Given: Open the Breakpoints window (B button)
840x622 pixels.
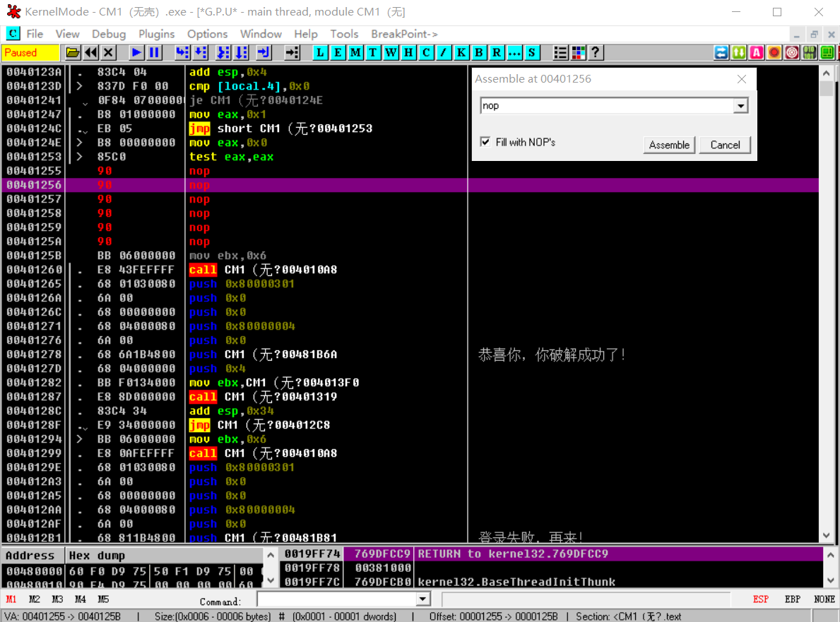Looking at the screenshot, I should [479, 52].
